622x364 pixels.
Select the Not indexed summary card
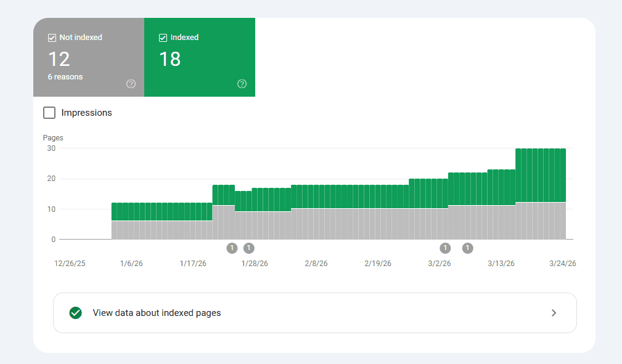pos(88,57)
